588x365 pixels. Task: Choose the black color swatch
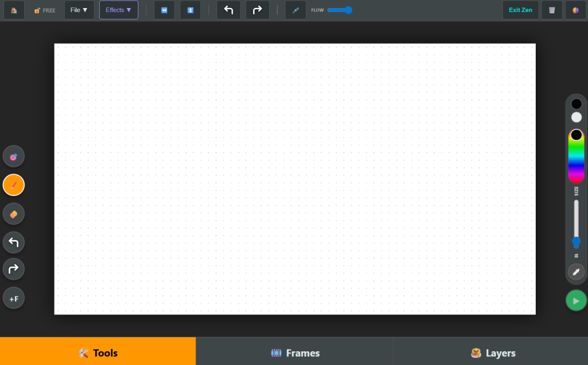pyautogui.click(x=577, y=104)
